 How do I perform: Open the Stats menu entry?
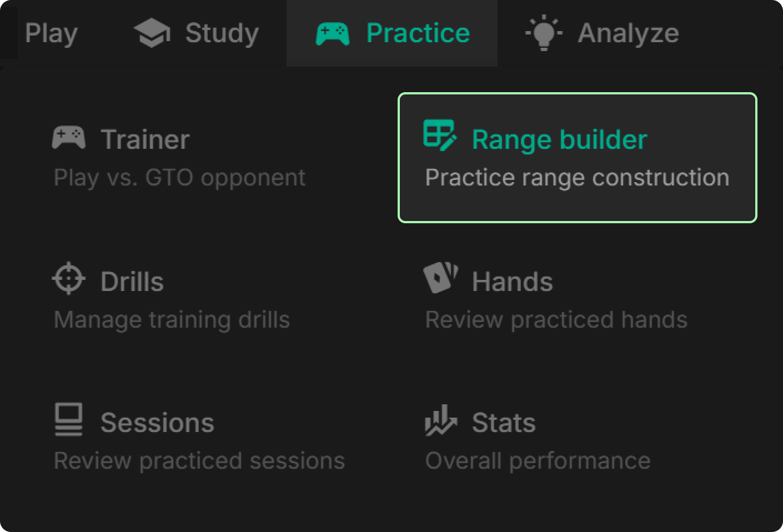503,423
